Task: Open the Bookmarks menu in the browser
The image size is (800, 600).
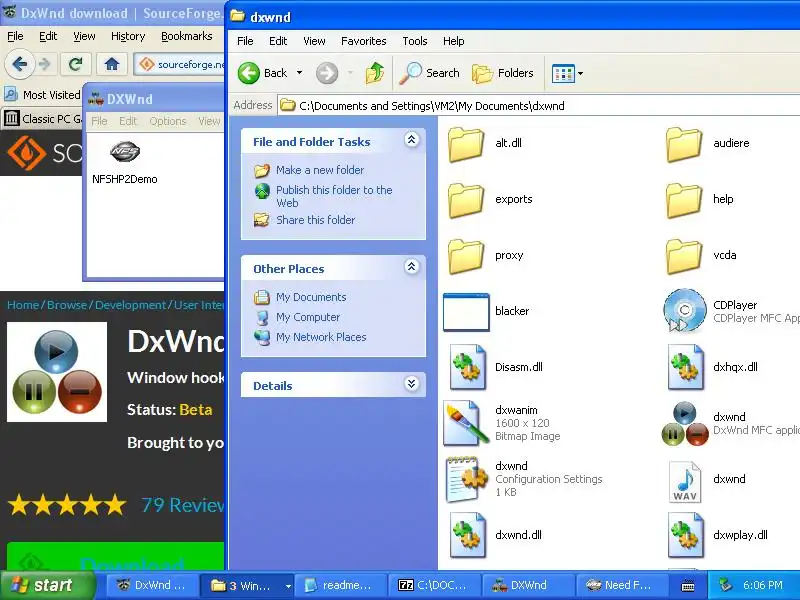Action: (187, 36)
